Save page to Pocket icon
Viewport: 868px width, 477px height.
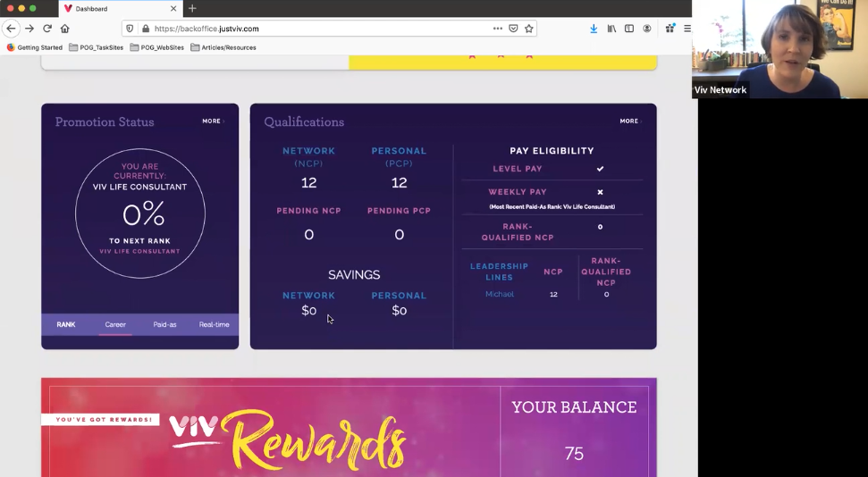point(513,29)
